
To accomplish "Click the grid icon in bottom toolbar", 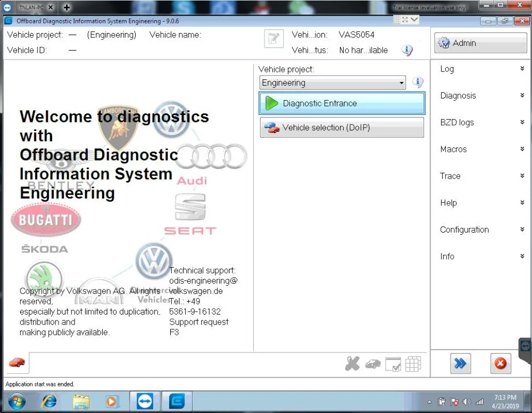I will (413, 364).
